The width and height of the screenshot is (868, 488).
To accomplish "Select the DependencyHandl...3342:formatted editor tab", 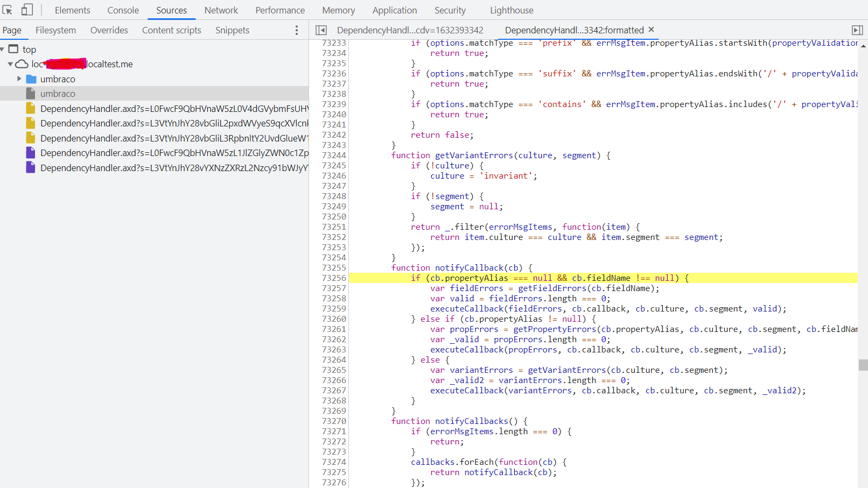I will [575, 30].
